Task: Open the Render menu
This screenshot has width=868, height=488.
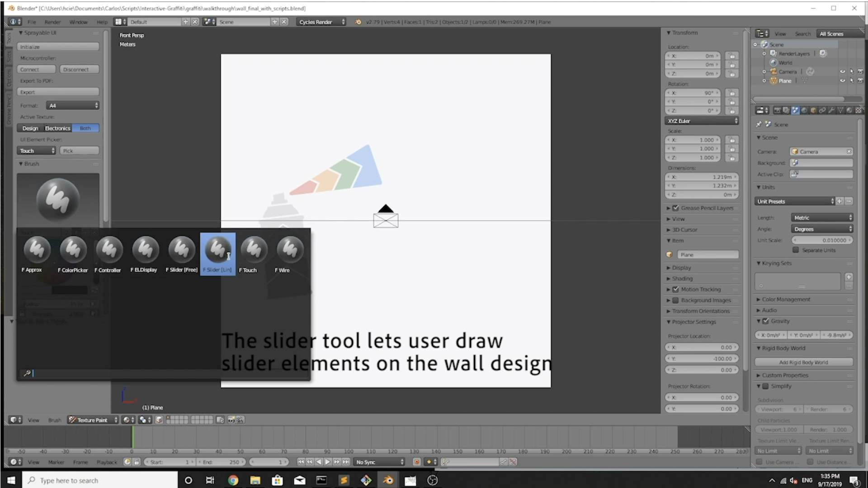Action: click(52, 22)
